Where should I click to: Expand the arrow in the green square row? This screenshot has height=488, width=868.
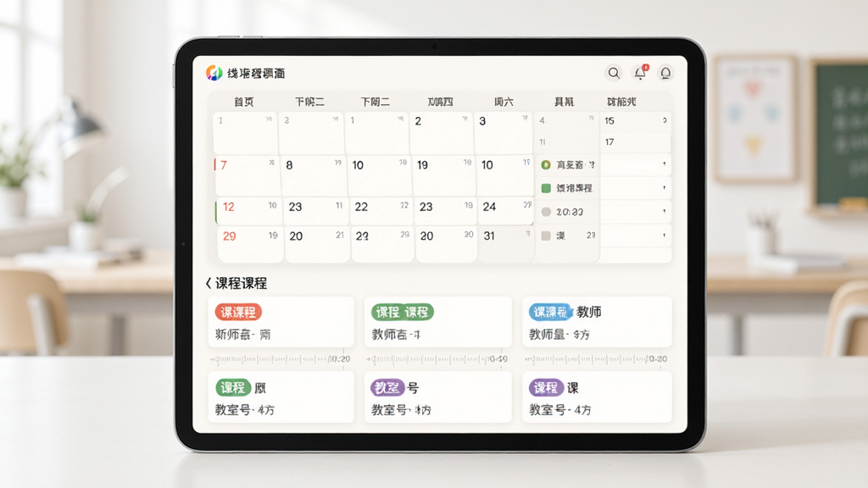point(665,188)
